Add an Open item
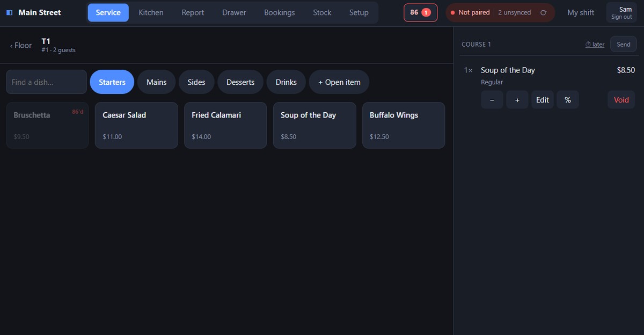 tap(339, 82)
